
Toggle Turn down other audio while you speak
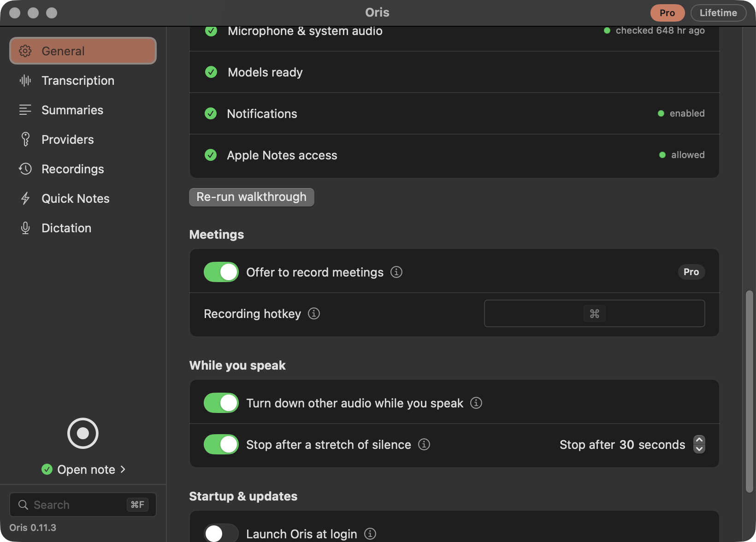221,403
